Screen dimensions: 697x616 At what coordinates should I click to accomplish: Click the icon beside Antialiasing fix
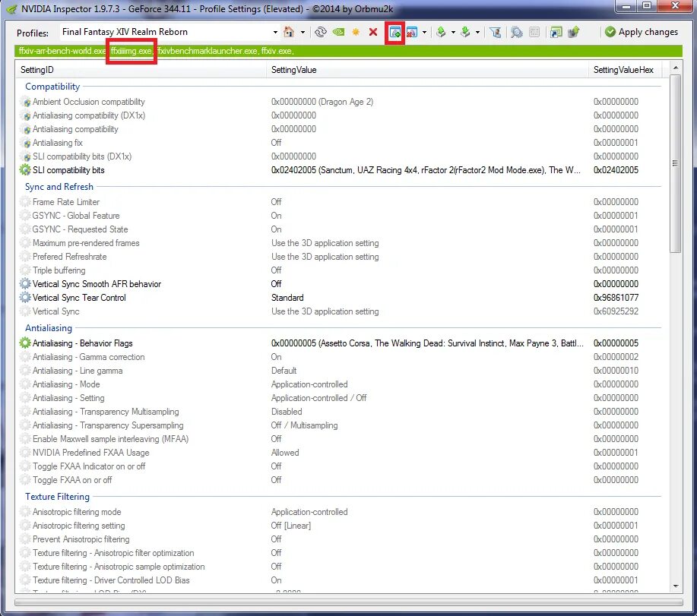click(x=27, y=143)
